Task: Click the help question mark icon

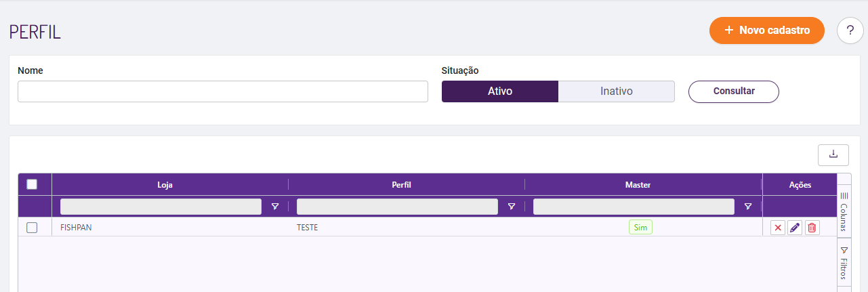Action: click(850, 30)
